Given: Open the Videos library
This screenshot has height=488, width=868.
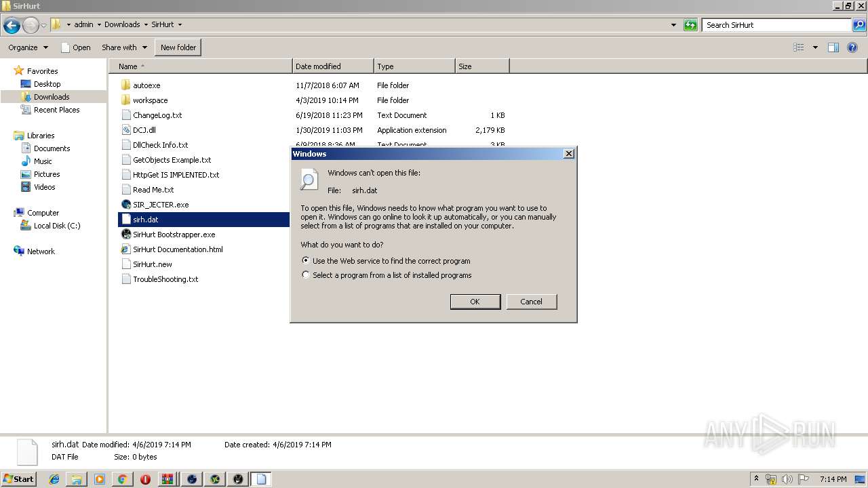Looking at the screenshot, I should [45, 187].
